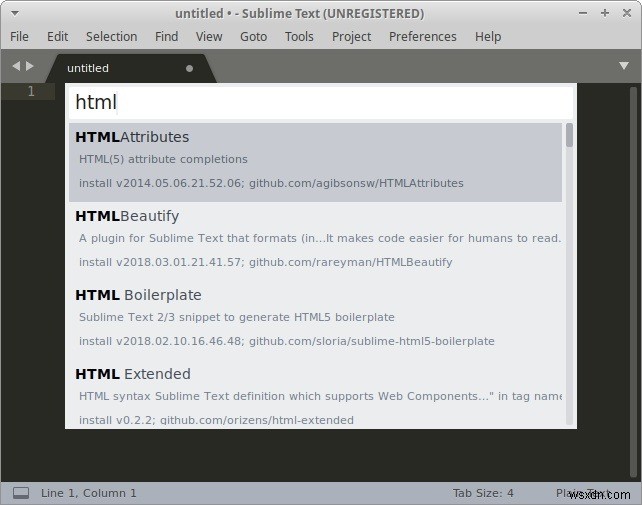Screen dimensions: 642x505
Task: Open the Plain Text syntax selector
Action: (x=583, y=493)
